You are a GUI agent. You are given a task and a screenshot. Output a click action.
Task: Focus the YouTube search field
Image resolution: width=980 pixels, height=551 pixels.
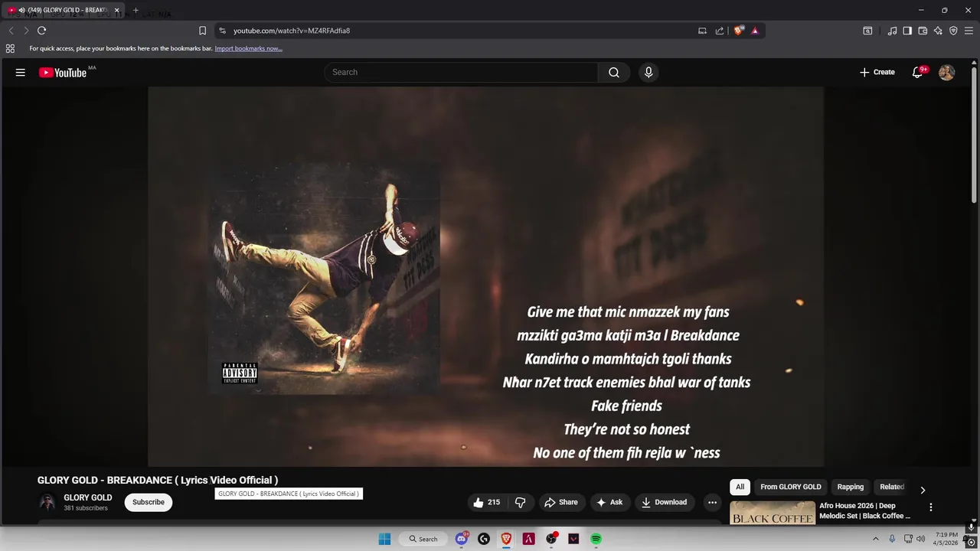coord(462,72)
